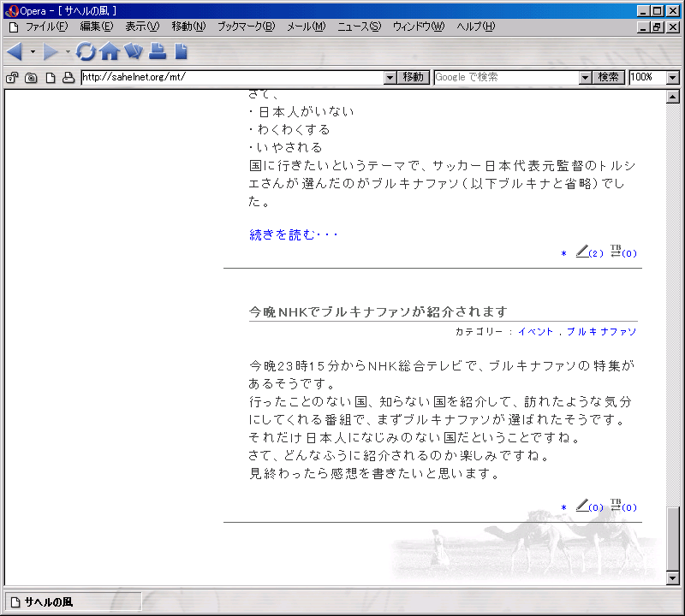Click the security padlock icon

[x=12, y=78]
